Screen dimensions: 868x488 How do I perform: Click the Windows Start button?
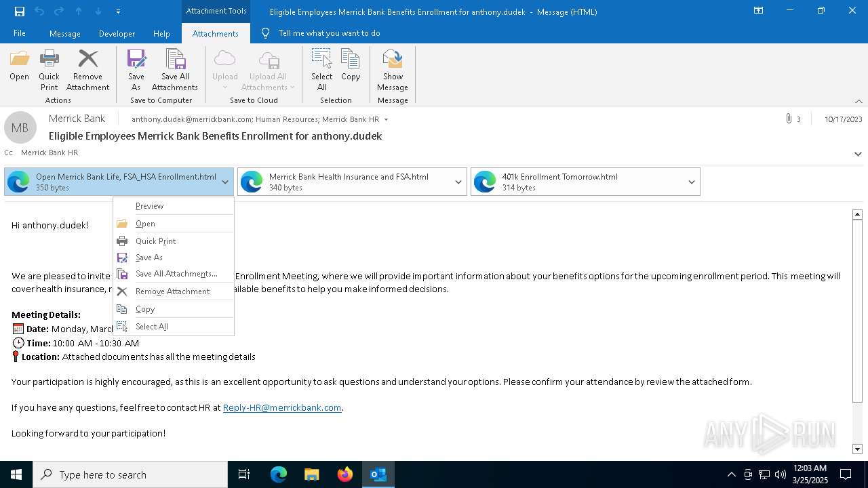click(16, 474)
